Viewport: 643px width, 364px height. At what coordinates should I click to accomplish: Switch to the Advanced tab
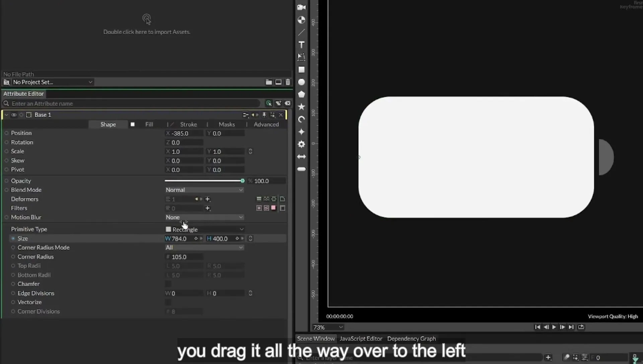coord(266,124)
